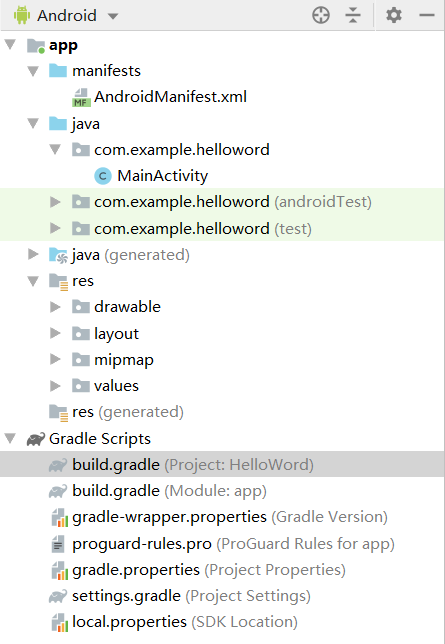Select the app module label

click(63, 46)
